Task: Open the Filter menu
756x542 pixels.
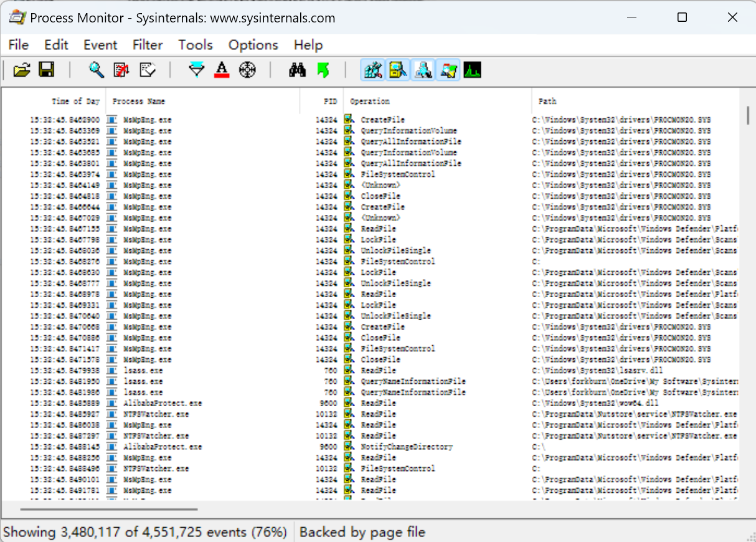Action: [x=148, y=45]
